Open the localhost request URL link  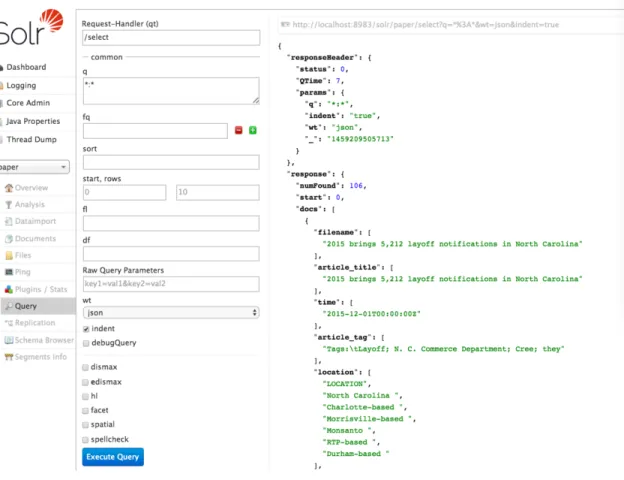point(425,25)
